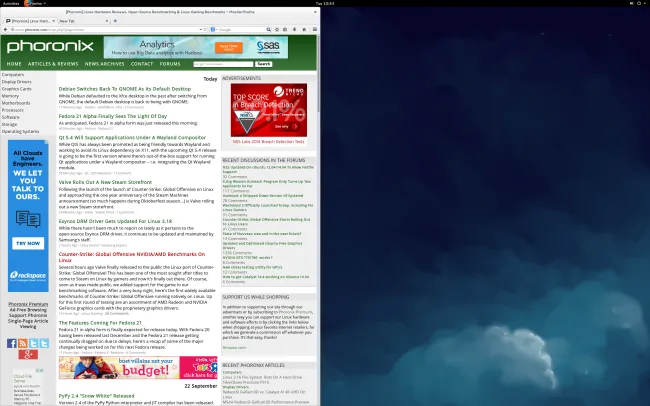Open the system power menu in top bar
The image size is (650, 406).
[x=641, y=4]
